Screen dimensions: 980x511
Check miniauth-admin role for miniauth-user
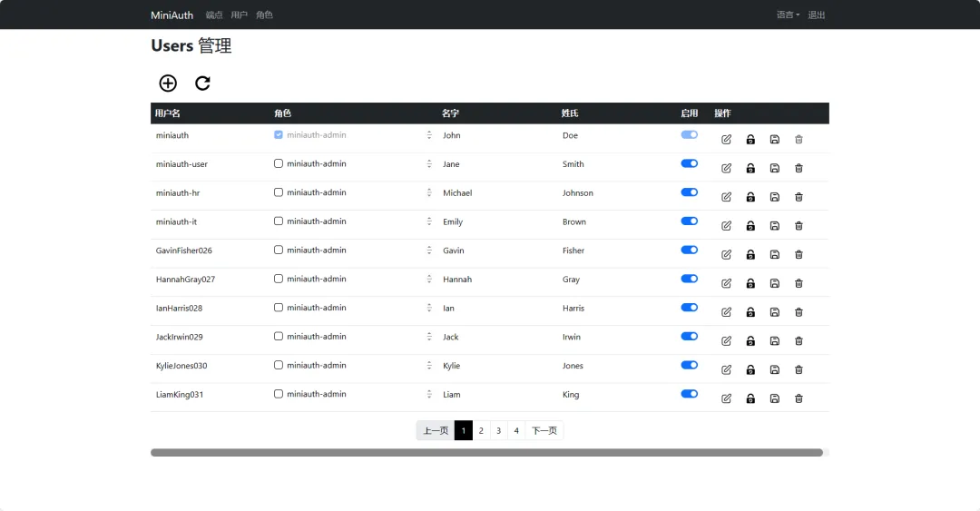pos(279,164)
